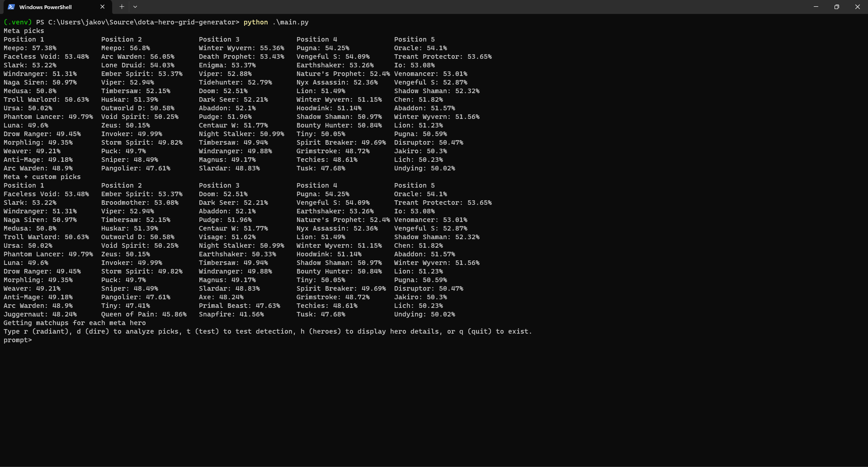The width and height of the screenshot is (868, 467).
Task: Click 'Tiny: 47.41%' in Position 2
Action: coord(126,306)
